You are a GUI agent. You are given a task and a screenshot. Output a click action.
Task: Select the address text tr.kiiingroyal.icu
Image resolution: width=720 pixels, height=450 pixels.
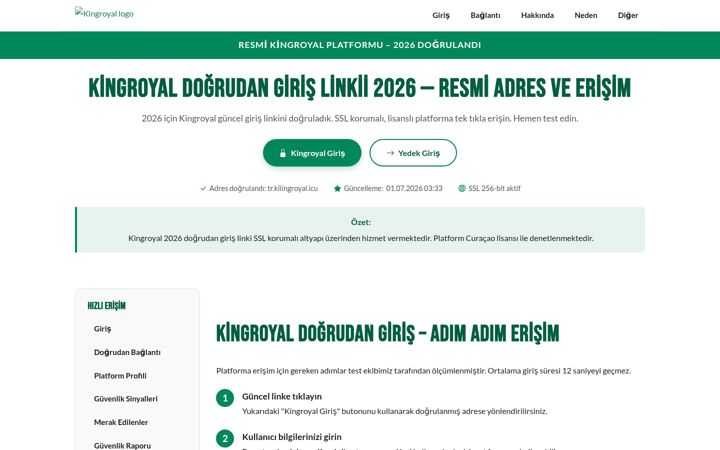[292, 188]
